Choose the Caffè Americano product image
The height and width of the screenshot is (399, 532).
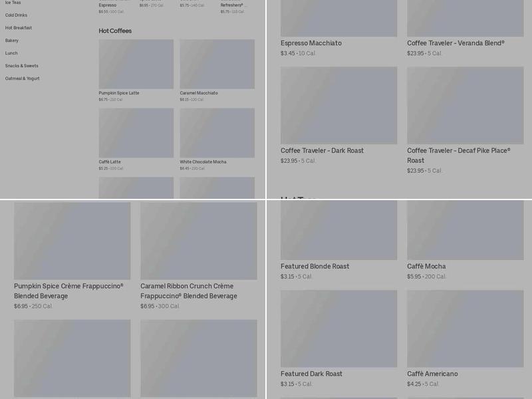coord(465,329)
